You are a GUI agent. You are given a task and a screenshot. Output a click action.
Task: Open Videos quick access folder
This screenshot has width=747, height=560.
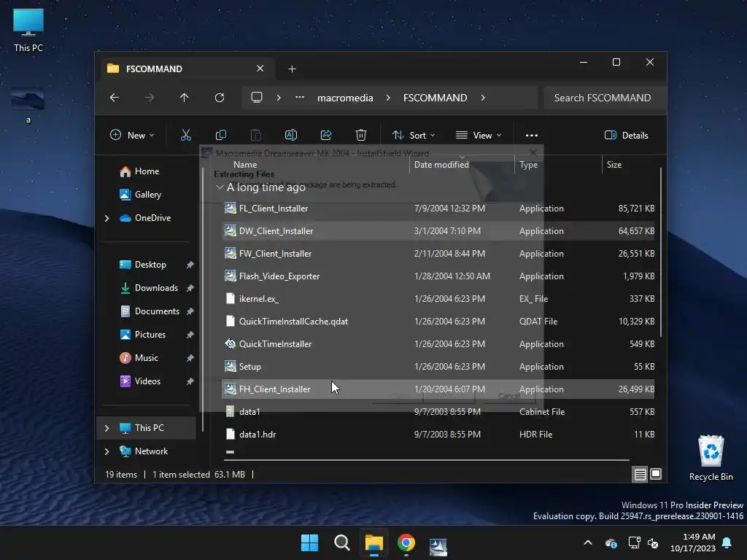point(147,381)
